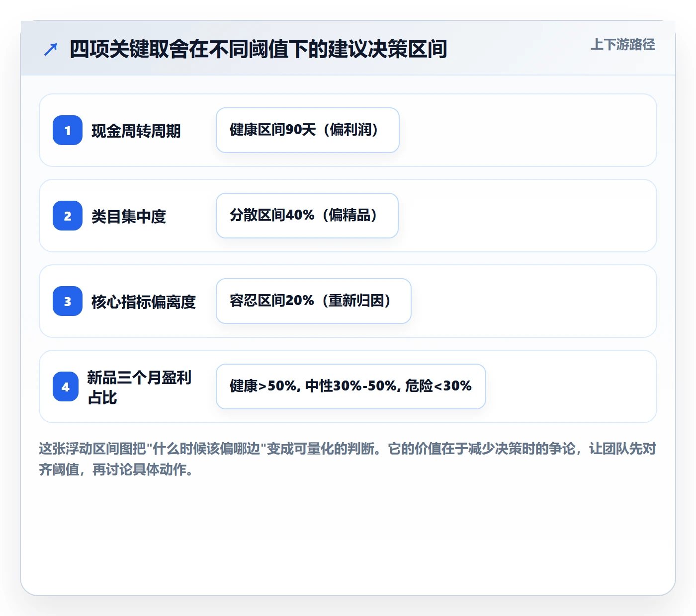696x616 pixels.
Task: Click the blue arrow icon beside the title
Action: point(51,49)
